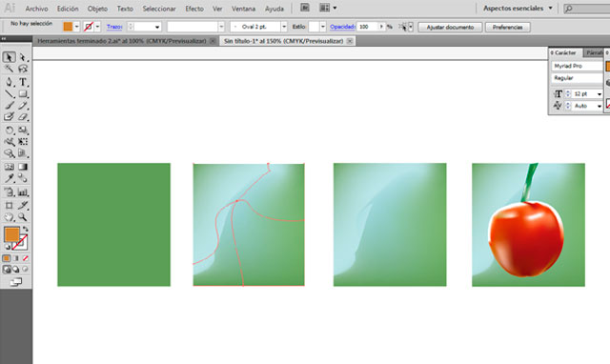Select the Type tool

pos(23,82)
